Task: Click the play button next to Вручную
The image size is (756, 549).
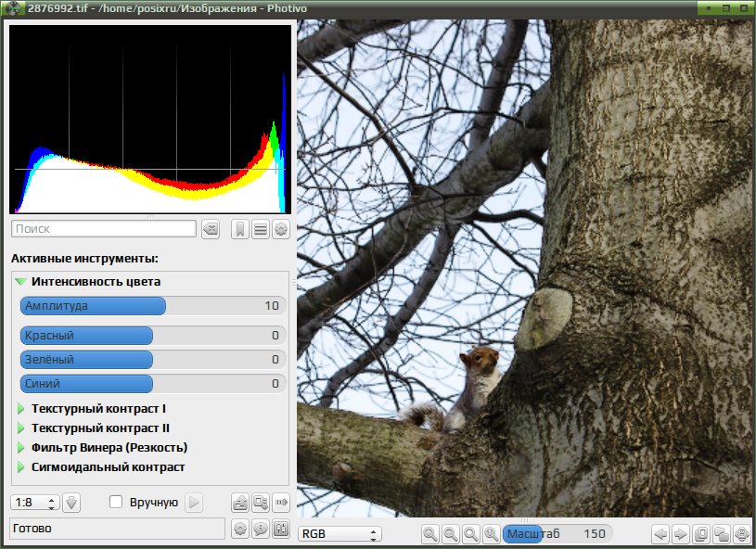Action: tap(194, 503)
